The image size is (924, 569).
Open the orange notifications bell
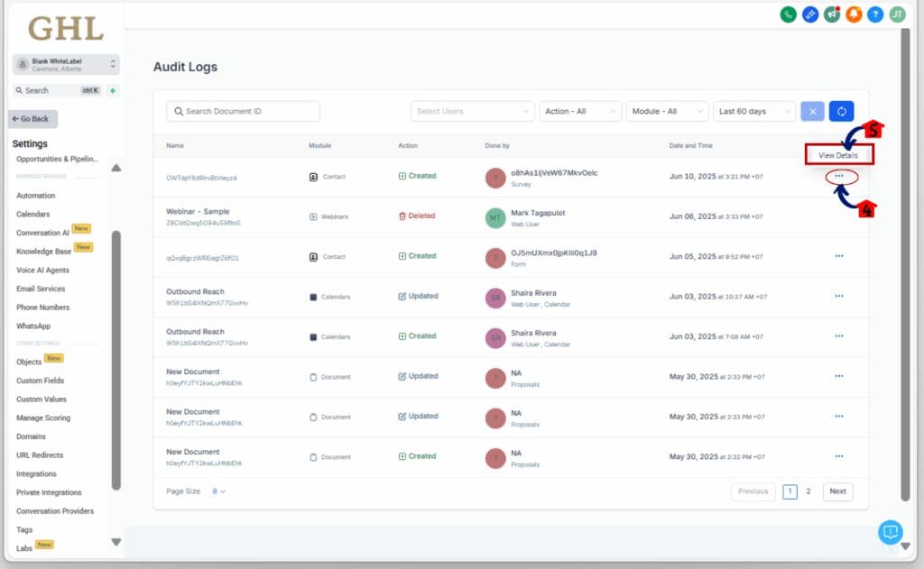click(x=854, y=14)
